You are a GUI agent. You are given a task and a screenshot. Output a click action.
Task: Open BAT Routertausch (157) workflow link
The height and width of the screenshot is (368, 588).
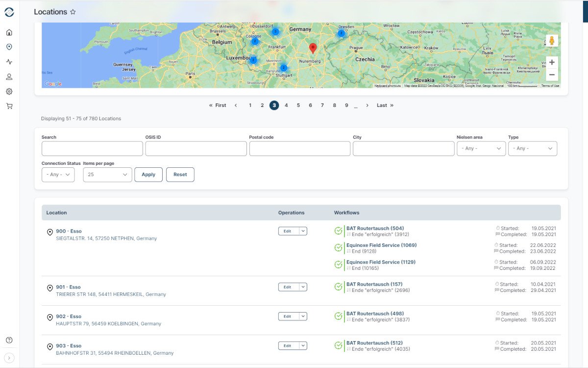coord(374,284)
